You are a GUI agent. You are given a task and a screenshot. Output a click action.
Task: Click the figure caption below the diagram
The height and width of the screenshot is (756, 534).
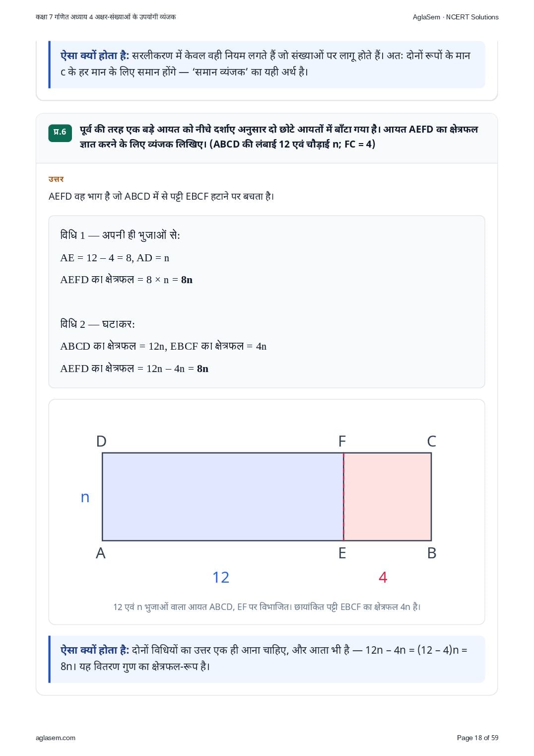(x=267, y=606)
